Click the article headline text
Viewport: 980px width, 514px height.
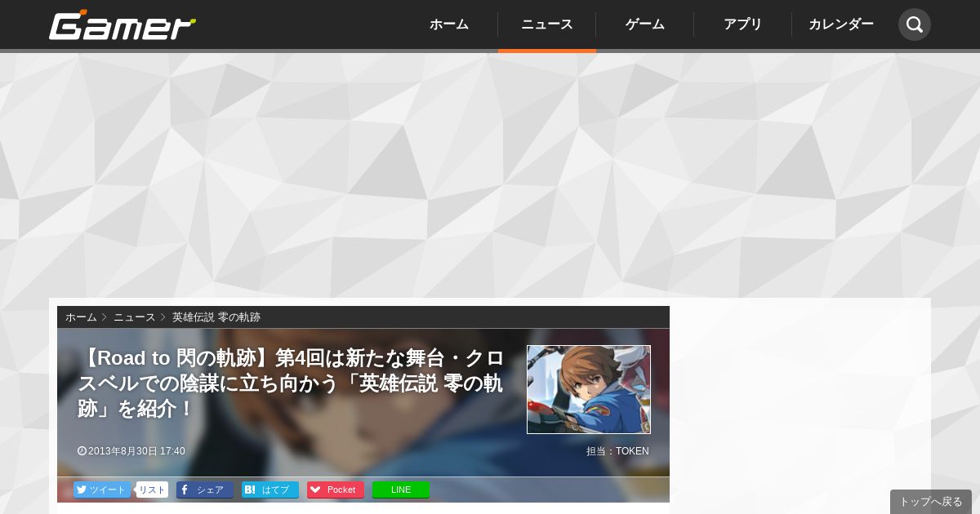(x=292, y=383)
